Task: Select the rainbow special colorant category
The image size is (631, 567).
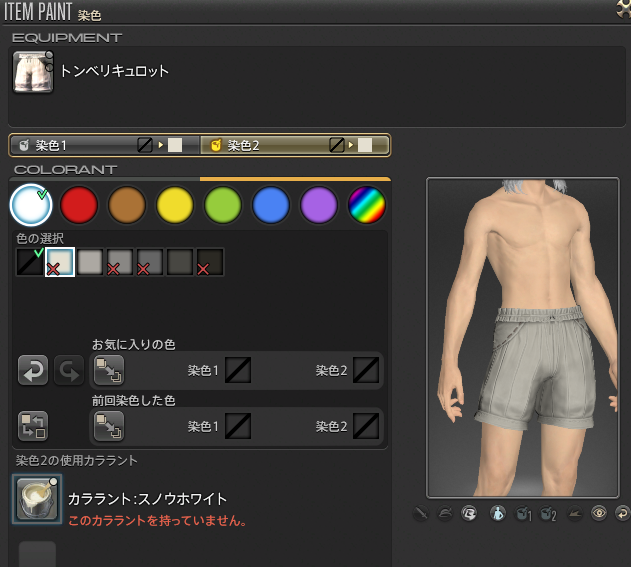Action: point(366,205)
